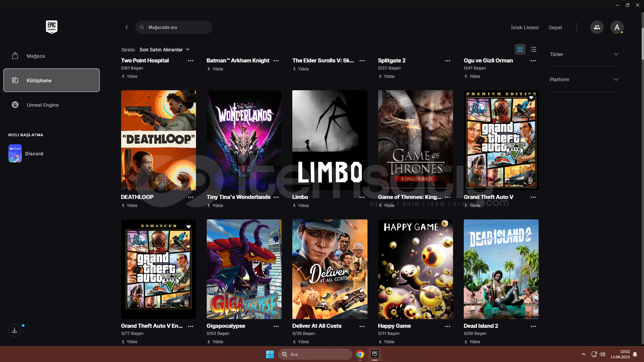Viewport: 644px width, 362px height.
Task: Go back with the left arrow button
Action: tap(127, 27)
